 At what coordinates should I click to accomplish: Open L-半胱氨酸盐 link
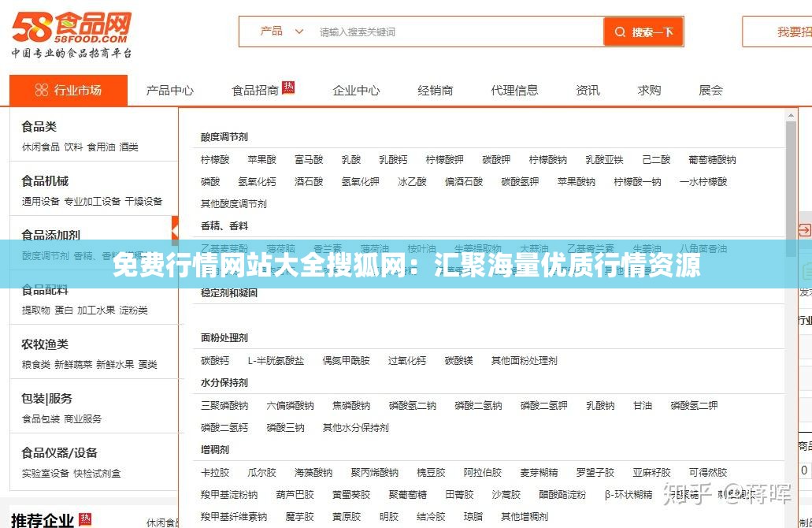[x=276, y=361]
